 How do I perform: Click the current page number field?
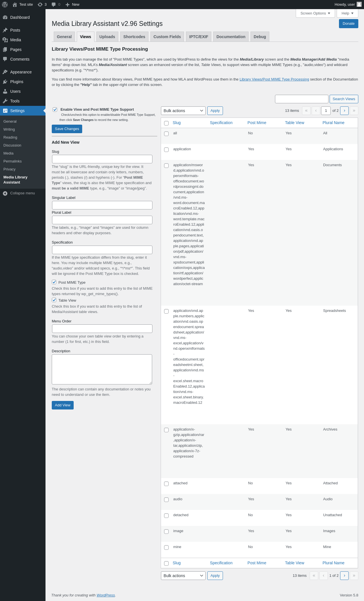tap(326, 111)
